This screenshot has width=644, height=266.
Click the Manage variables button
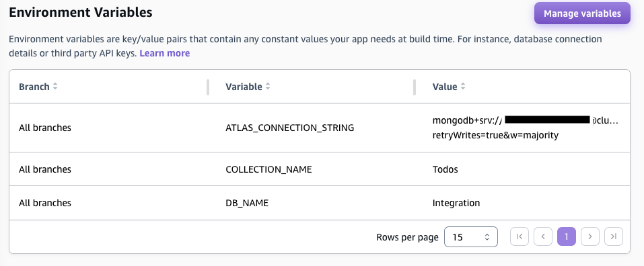coord(582,13)
